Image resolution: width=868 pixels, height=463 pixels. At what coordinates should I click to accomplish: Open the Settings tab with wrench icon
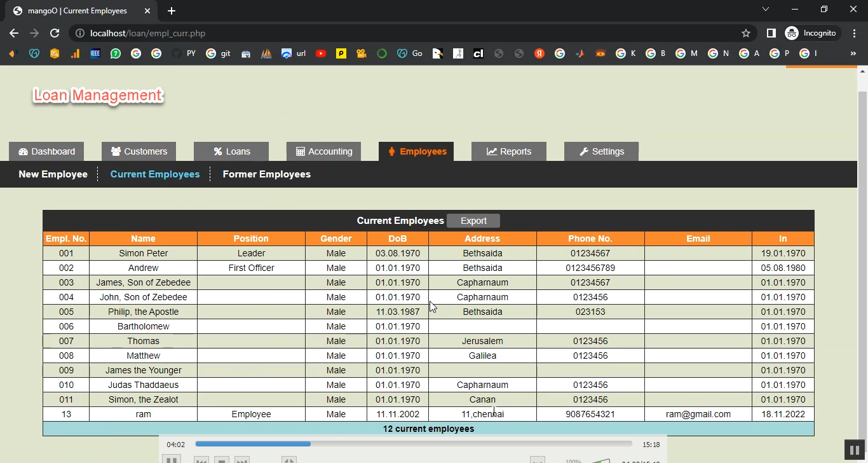[601, 151]
